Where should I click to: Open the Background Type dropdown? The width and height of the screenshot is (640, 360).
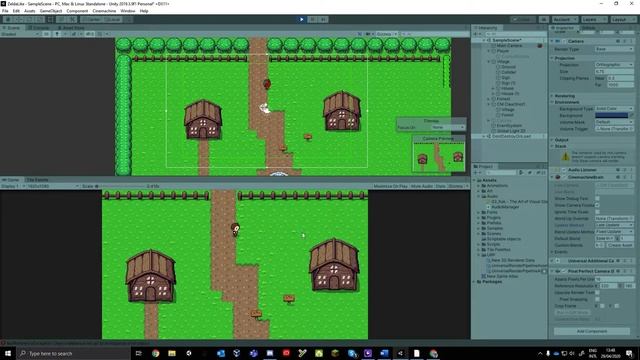coord(614,109)
